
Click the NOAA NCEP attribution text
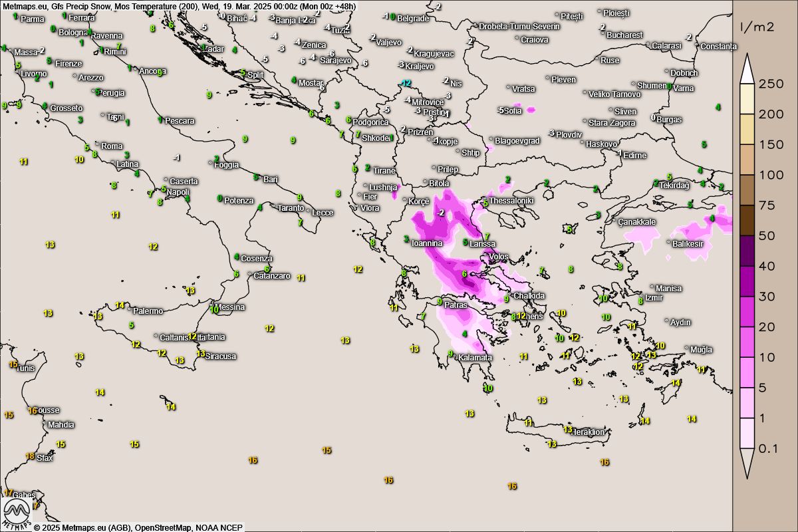tap(220, 527)
